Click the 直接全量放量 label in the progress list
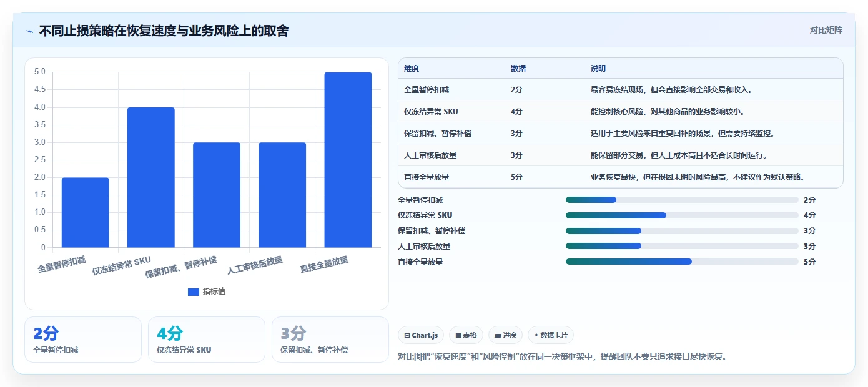 (420, 262)
